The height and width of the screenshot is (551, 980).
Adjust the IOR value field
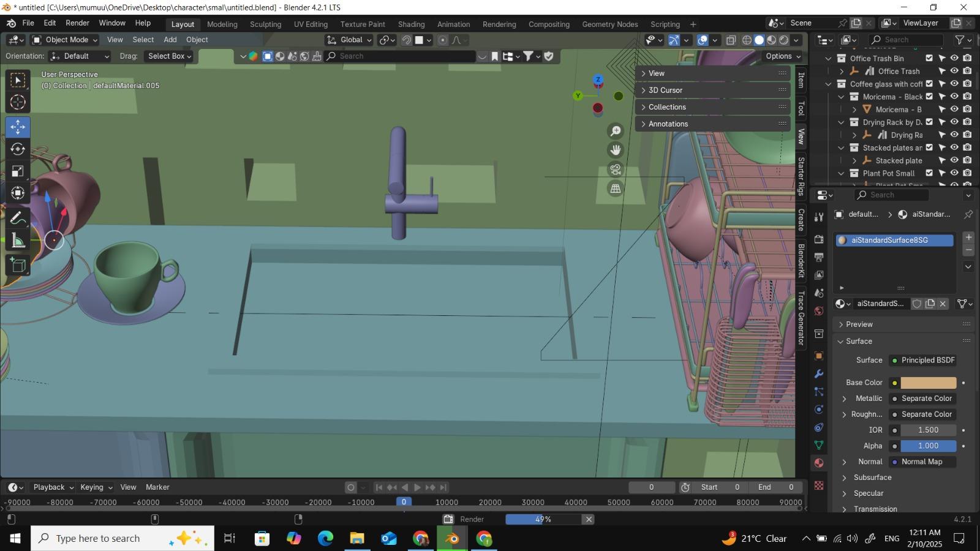[928, 430]
